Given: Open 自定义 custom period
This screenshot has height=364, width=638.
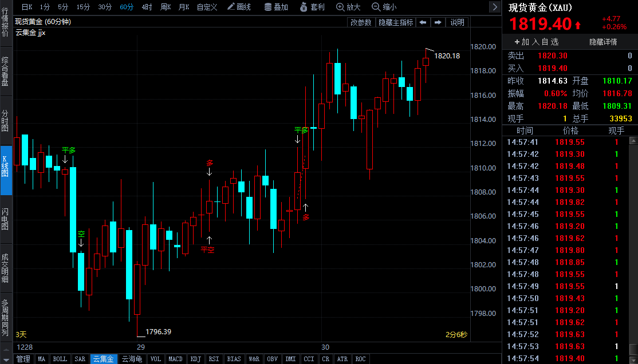Looking at the screenshot, I should click(x=207, y=7).
